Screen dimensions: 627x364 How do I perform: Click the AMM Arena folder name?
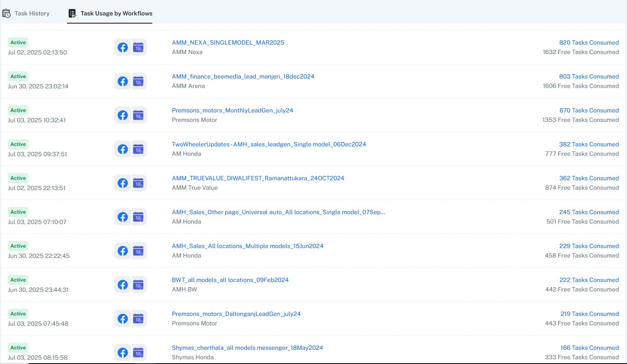[x=188, y=86]
